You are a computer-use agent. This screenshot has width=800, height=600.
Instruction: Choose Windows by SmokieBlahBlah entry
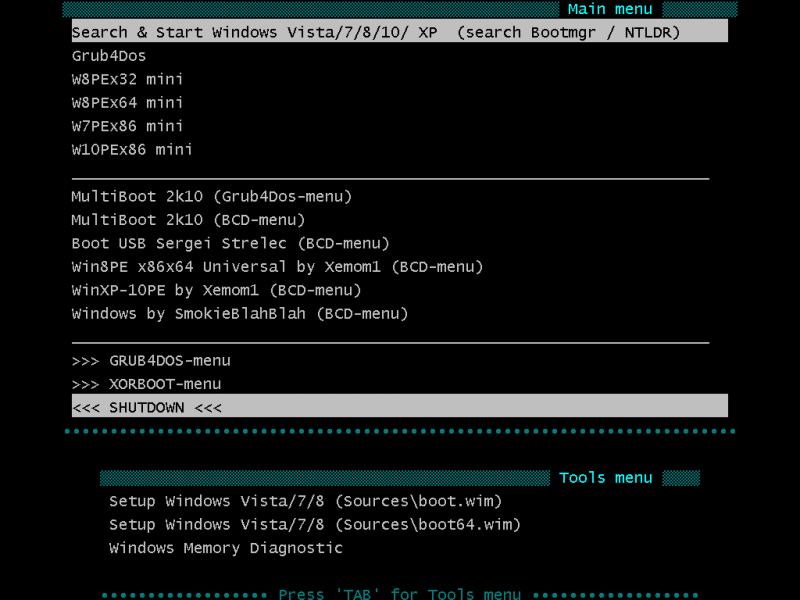click(x=240, y=314)
